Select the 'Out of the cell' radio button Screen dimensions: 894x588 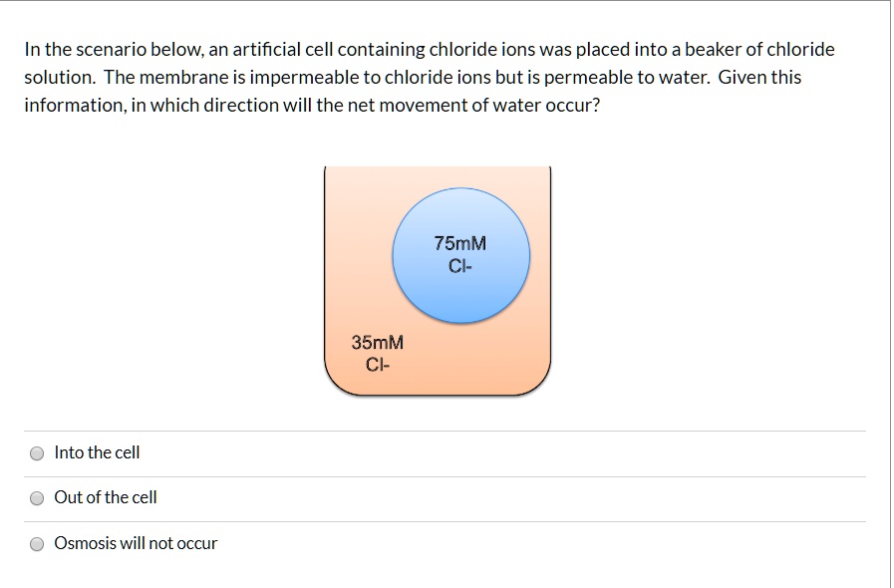pyautogui.click(x=37, y=497)
